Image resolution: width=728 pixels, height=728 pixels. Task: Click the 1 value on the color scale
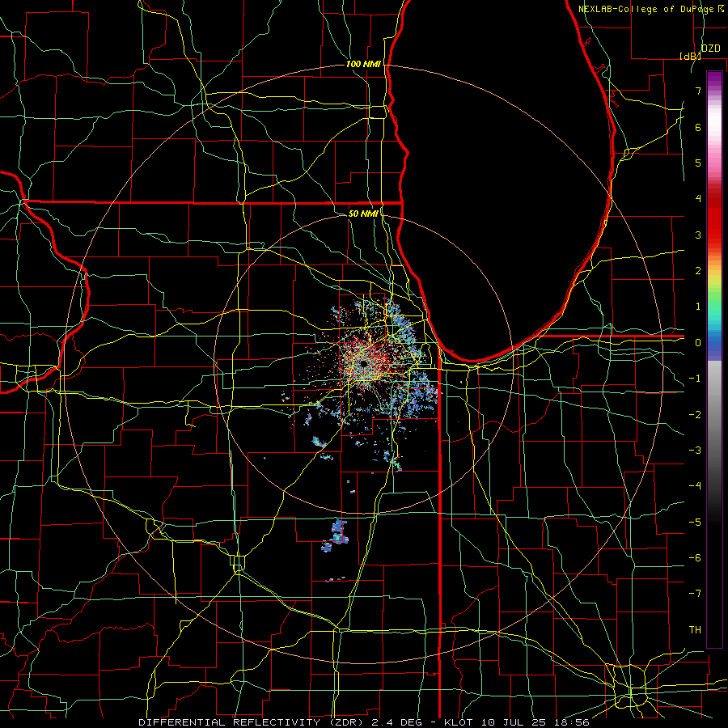click(698, 307)
